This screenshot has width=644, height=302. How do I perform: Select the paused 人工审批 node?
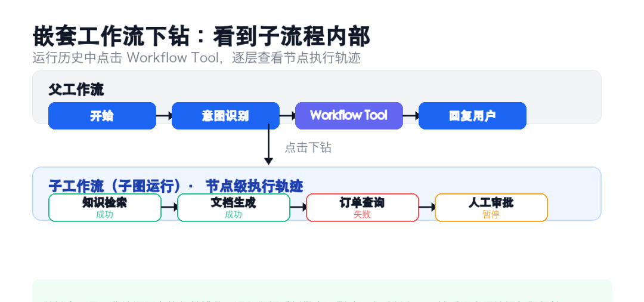[x=491, y=208]
